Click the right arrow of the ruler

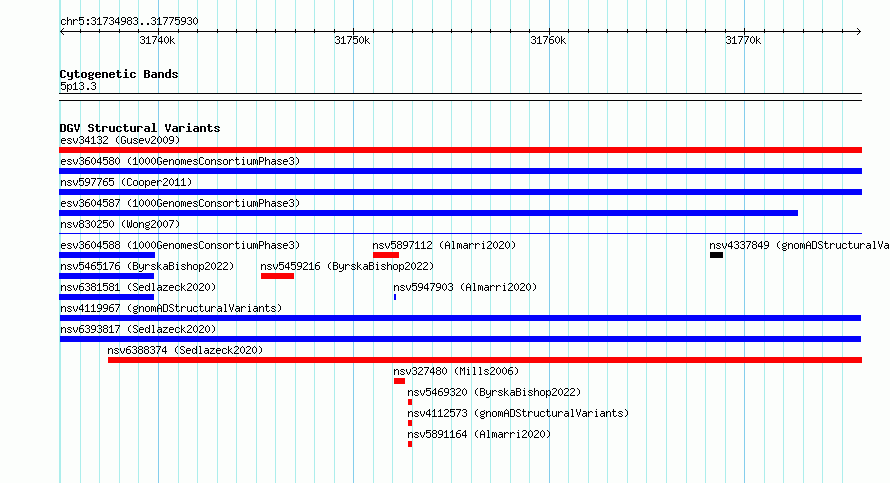tap(859, 32)
